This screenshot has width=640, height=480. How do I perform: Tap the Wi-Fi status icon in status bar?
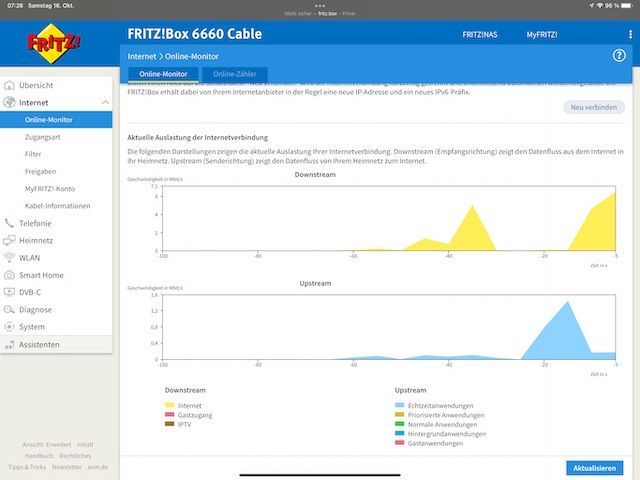[x=600, y=6]
